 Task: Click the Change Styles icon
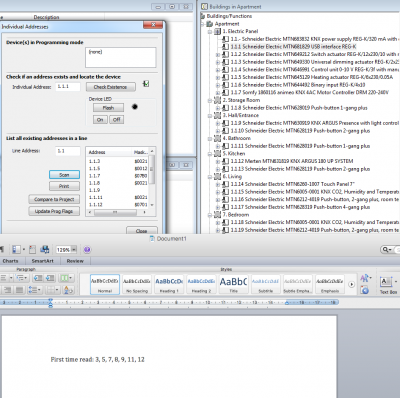tap(365, 278)
